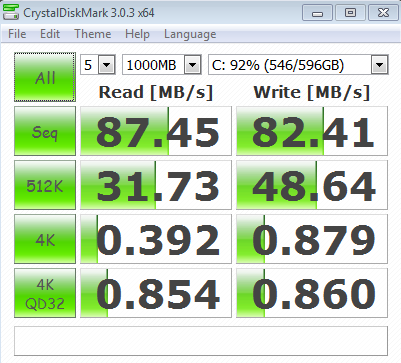Click the empty comment field at the bottom
The height and width of the screenshot is (363, 401).
click(201, 341)
